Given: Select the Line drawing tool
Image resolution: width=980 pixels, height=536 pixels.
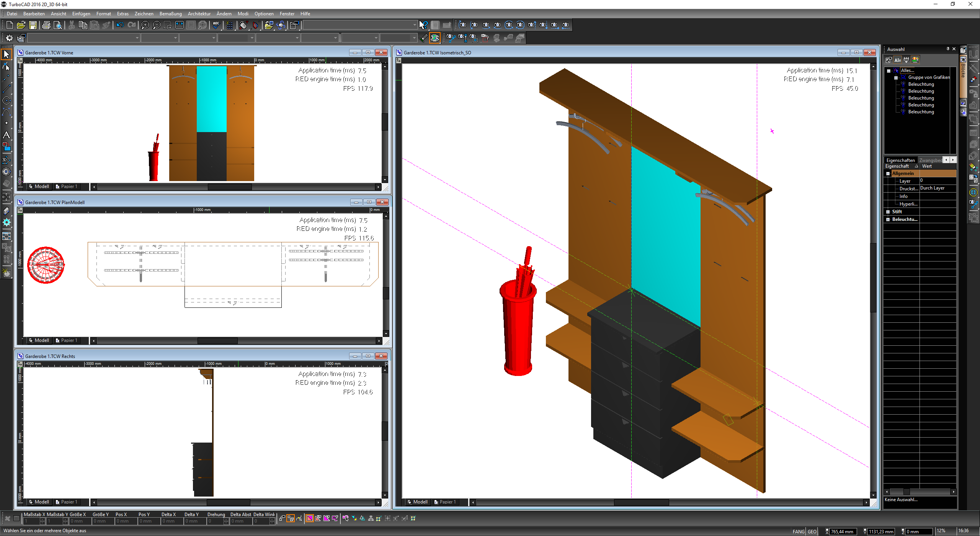Looking at the screenshot, I should [6, 89].
